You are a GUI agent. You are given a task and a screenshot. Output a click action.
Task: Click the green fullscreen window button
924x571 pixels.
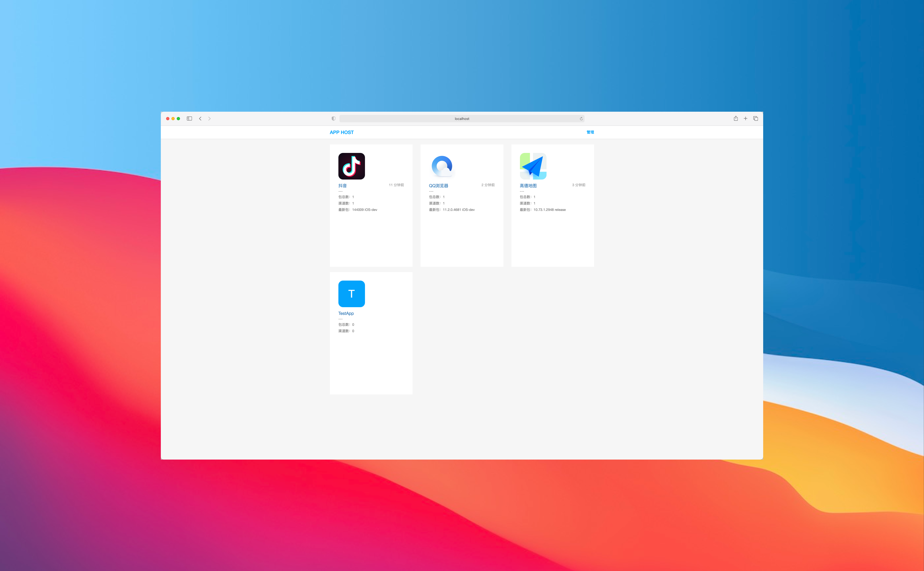[179, 119]
